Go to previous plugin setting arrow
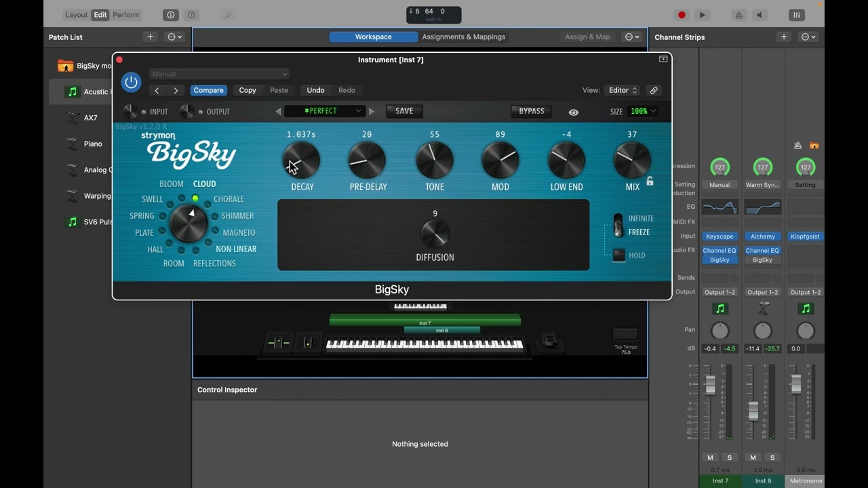Screen dimensions: 868x488 click(157, 90)
